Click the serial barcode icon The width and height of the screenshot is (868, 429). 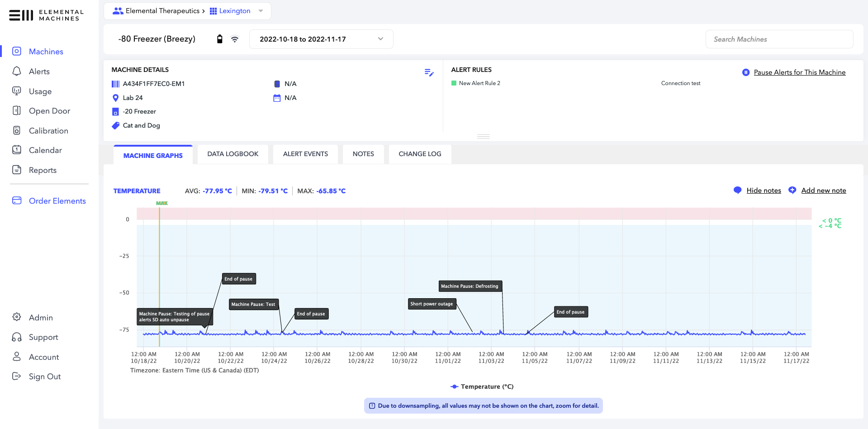point(115,84)
